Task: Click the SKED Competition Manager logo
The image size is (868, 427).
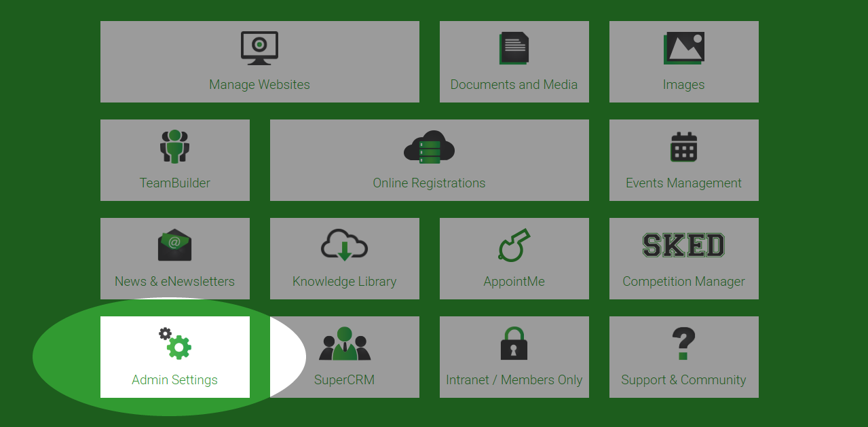Action: (683, 245)
